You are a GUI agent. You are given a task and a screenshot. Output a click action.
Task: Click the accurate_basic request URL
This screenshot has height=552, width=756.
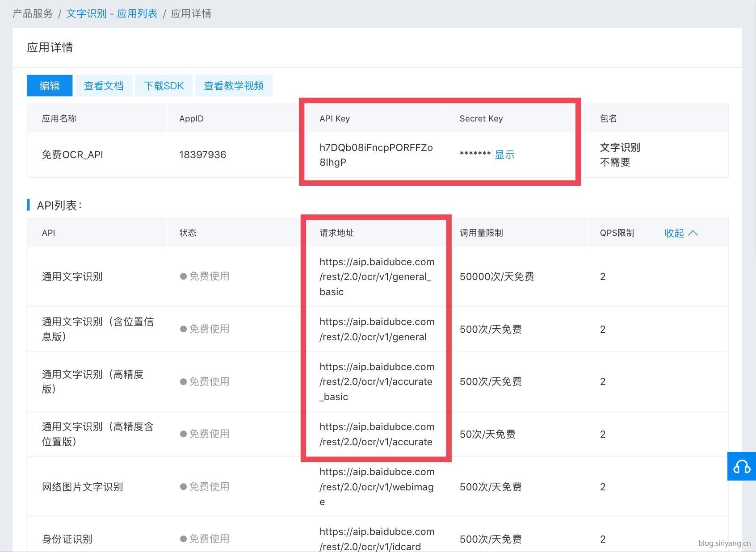(x=376, y=381)
